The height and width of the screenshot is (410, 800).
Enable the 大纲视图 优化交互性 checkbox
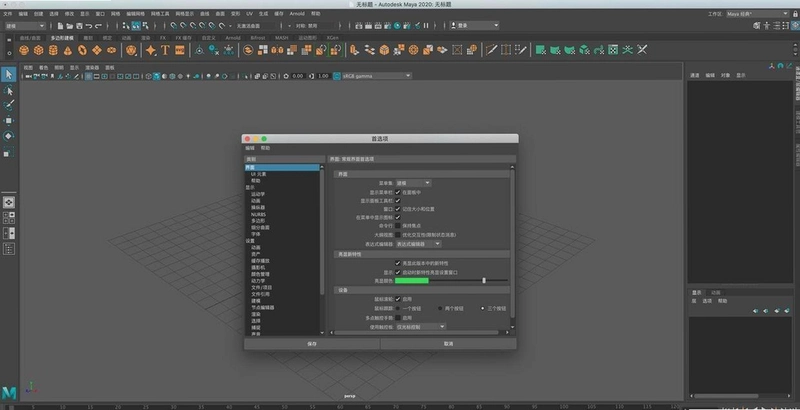tap(397, 235)
